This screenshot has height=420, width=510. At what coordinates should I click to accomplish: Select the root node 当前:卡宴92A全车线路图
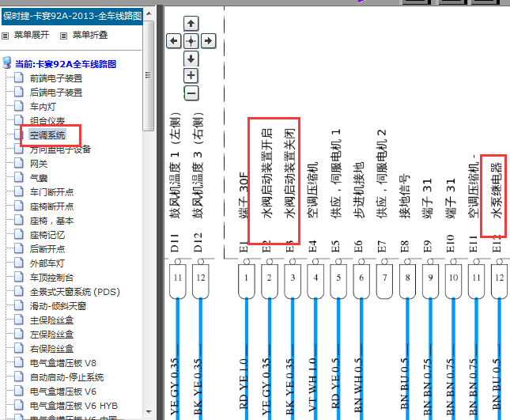(x=66, y=64)
